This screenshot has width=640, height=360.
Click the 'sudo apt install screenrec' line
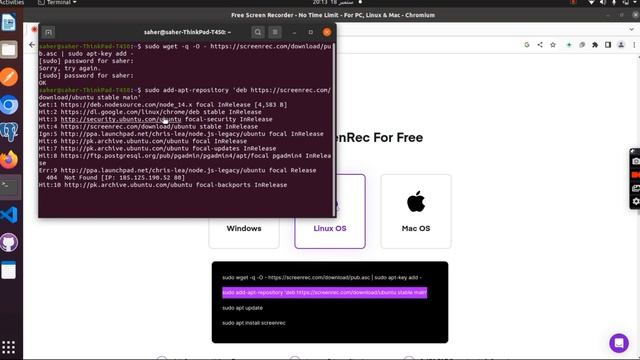click(x=253, y=323)
